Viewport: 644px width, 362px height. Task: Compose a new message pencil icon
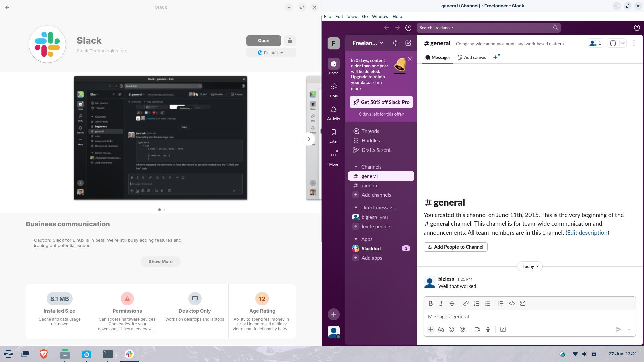[x=408, y=43]
